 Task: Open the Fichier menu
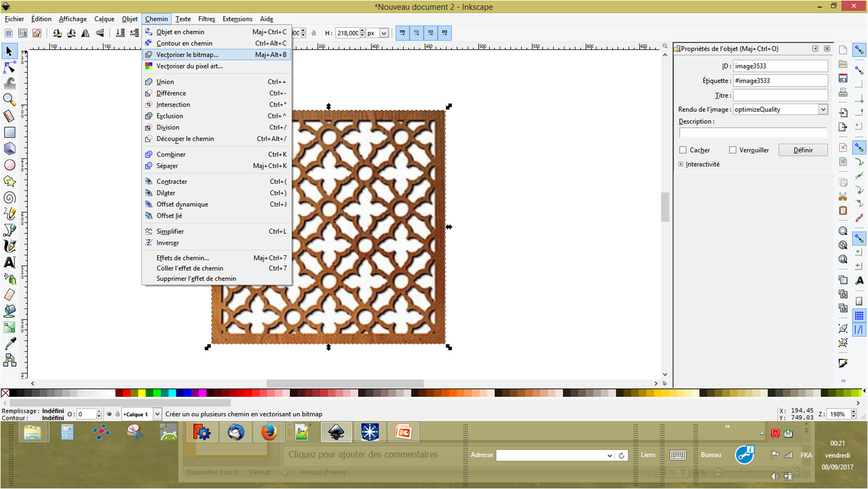(x=14, y=19)
